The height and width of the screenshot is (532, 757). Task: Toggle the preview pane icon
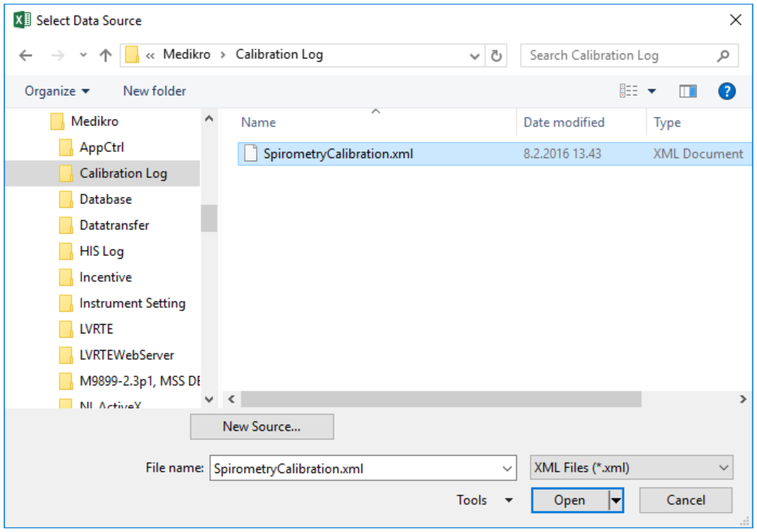[x=687, y=92]
